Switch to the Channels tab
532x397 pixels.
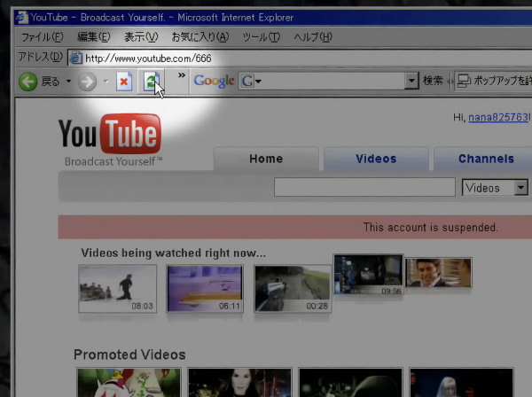486,159
